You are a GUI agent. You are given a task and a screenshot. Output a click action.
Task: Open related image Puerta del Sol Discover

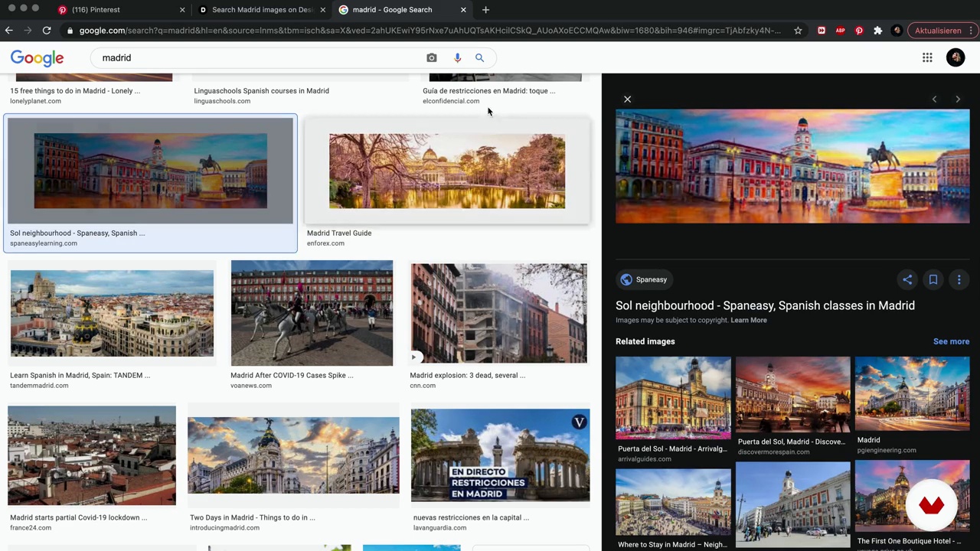(x=792, y=395)
